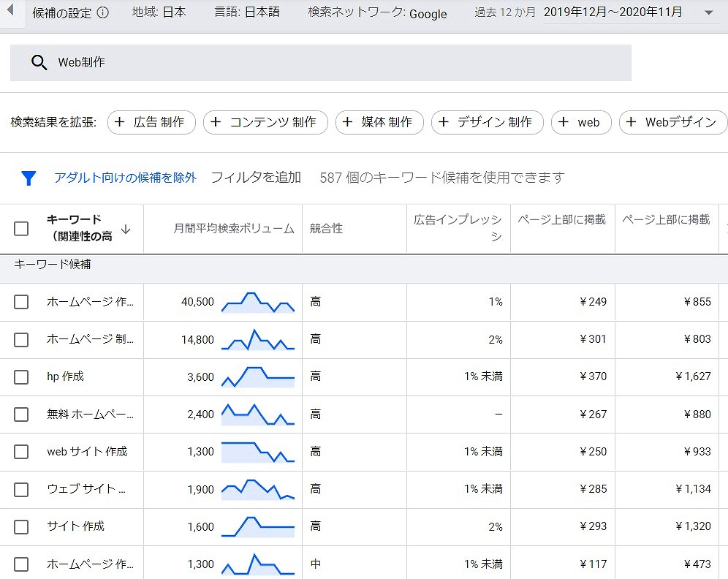This screenshot has width=728, height=579.
Task: Click the magnifying glass search icon
Action: [39, 63]
